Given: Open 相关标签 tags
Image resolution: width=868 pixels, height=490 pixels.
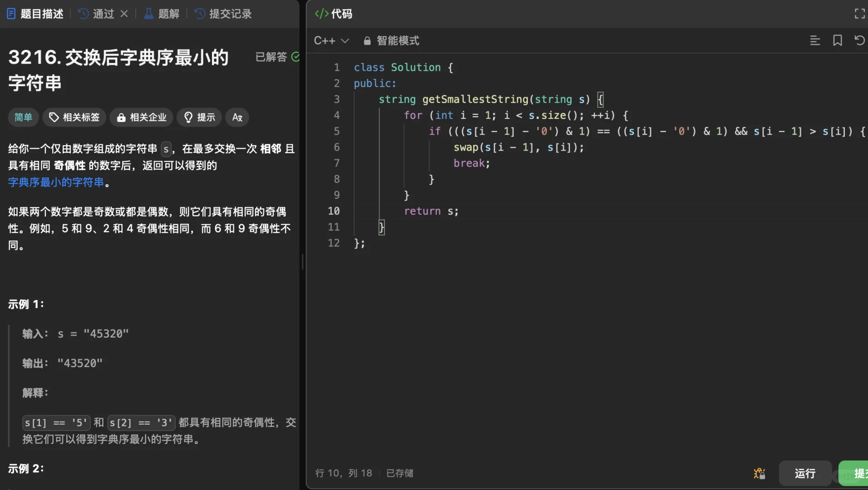Looking at the screenshot, I should (74, 117).
